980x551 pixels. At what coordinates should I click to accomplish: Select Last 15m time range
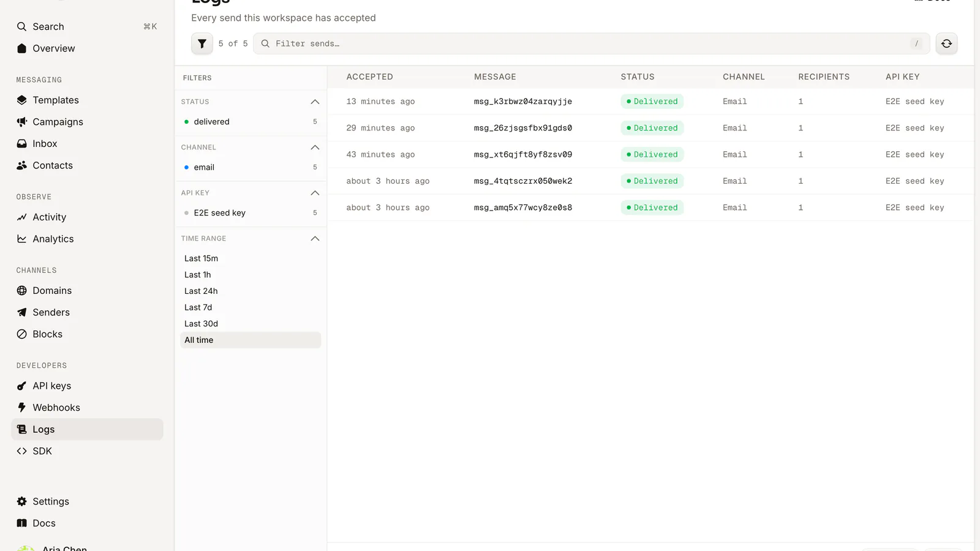(251, 258)
